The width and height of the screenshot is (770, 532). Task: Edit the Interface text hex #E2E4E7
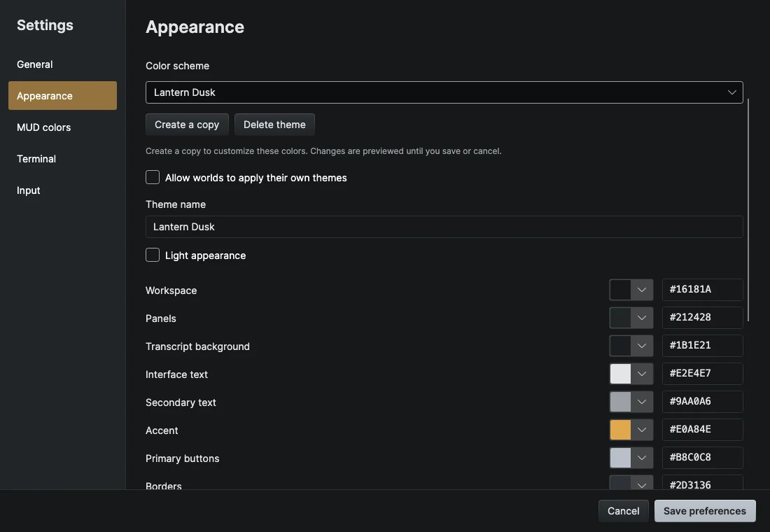702,374
